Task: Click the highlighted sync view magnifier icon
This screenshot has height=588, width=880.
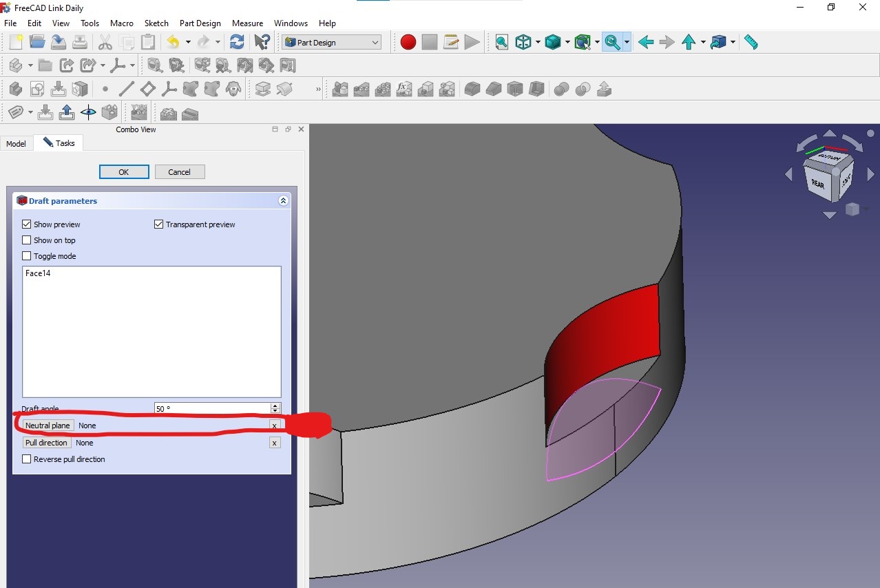Action: point(611,42)
